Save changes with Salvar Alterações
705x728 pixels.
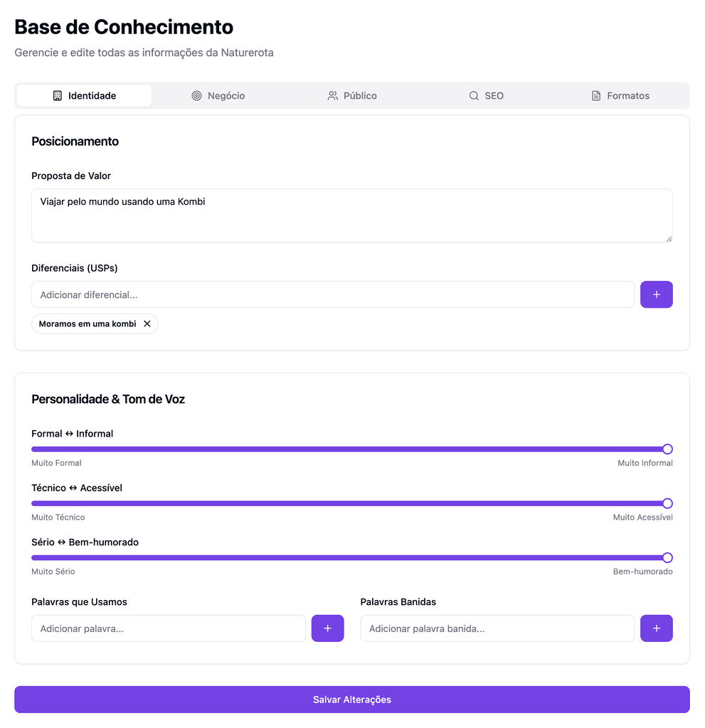coord(352,700)
